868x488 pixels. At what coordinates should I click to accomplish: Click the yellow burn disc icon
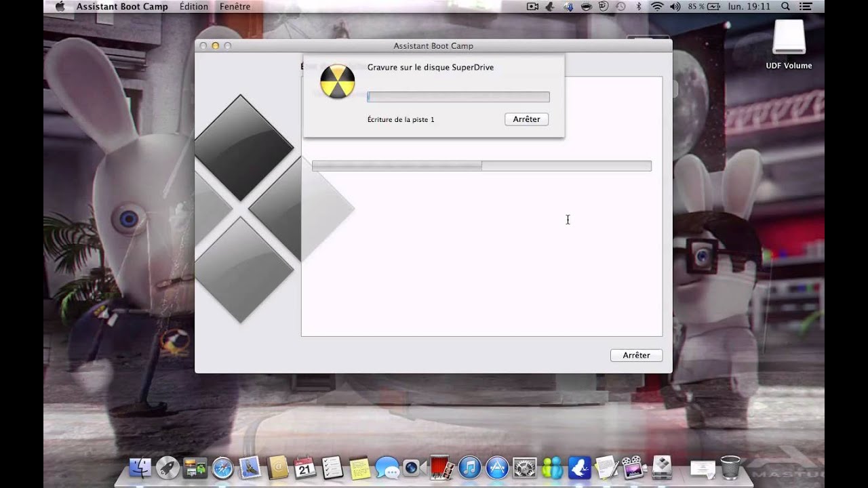[x=337, y=82]
